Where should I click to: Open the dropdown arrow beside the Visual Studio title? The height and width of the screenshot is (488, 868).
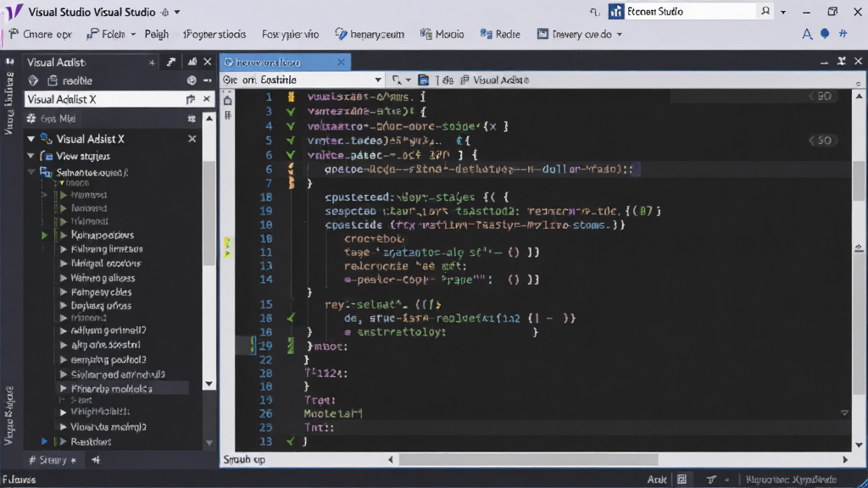click(x=177, y=12)
